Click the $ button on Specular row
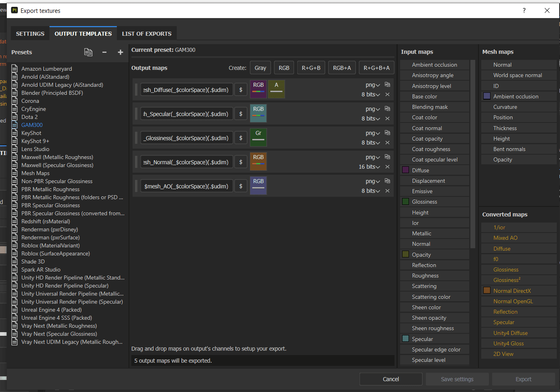This screenshot has width=560, height=392. [x=241, y=114]
